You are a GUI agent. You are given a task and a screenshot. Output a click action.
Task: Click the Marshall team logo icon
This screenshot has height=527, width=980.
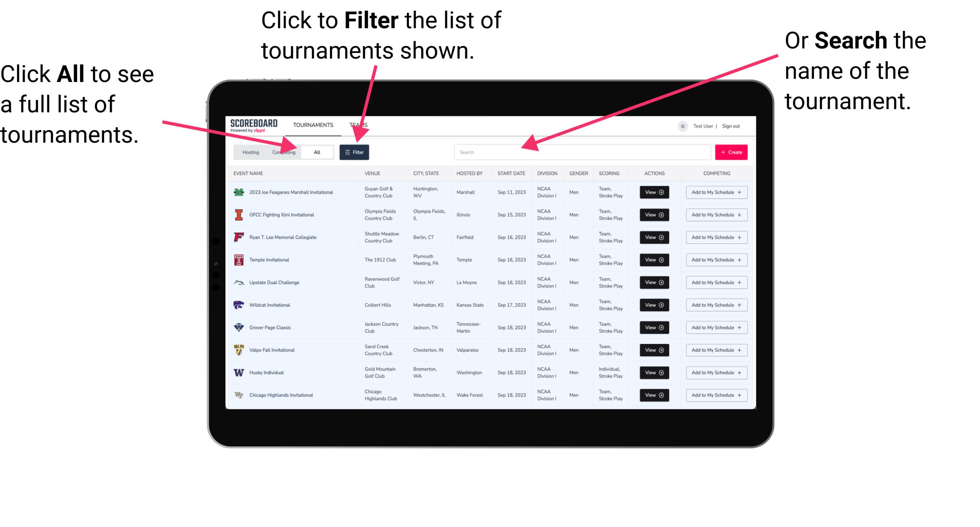click(238, 193)
